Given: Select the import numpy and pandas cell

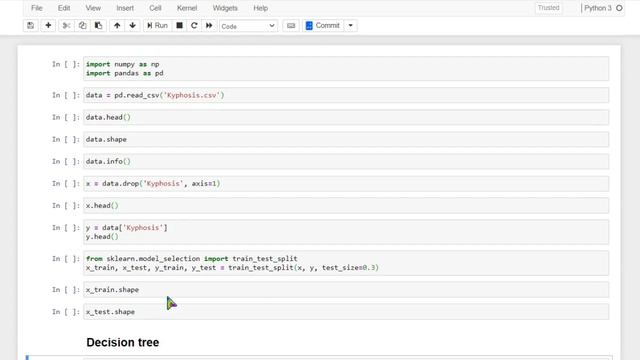Looking at the screenshot, I should click(x=346, y=69).
